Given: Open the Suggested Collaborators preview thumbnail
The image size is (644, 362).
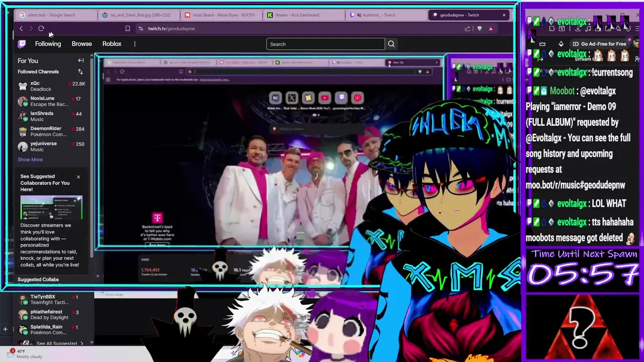Looking at the screenshot, I should [51, 208].
